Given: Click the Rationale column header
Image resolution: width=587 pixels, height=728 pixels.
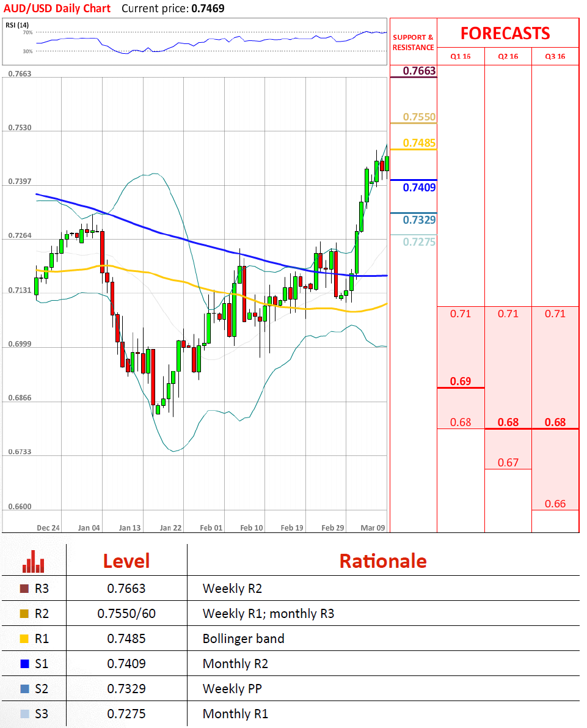Looking at the screenshot, I should click(383, 561).
